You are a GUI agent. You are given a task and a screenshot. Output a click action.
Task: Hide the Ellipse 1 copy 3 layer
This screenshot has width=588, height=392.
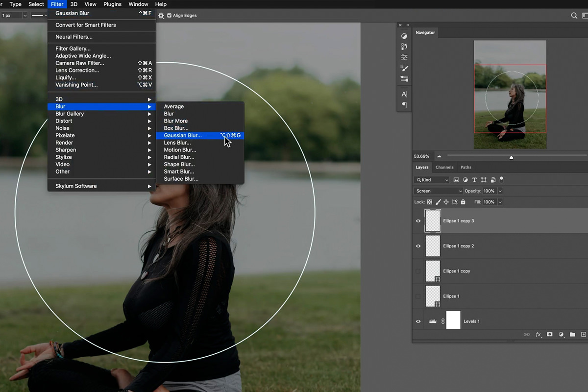pos(418,221)
